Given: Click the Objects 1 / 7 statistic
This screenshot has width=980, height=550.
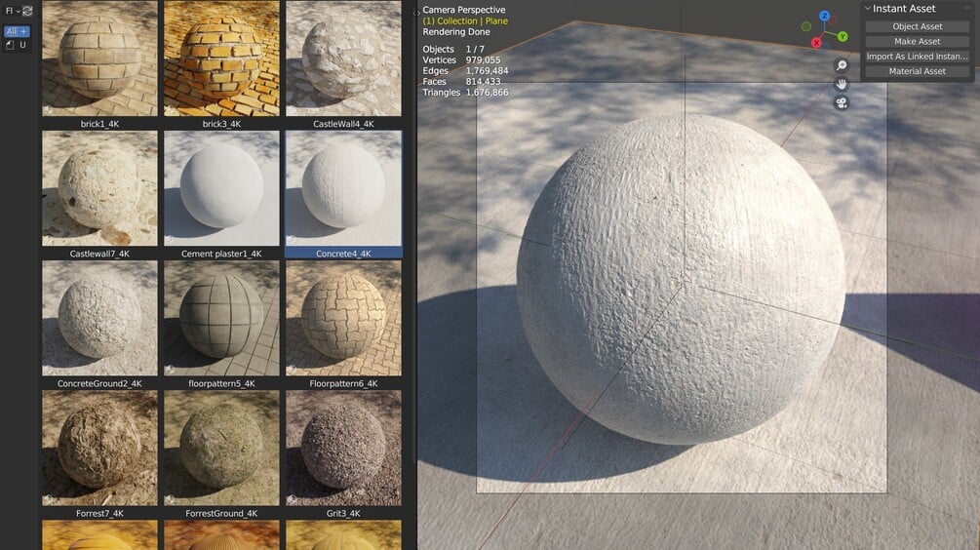Looking at the screenshot, I should [453, 49].
